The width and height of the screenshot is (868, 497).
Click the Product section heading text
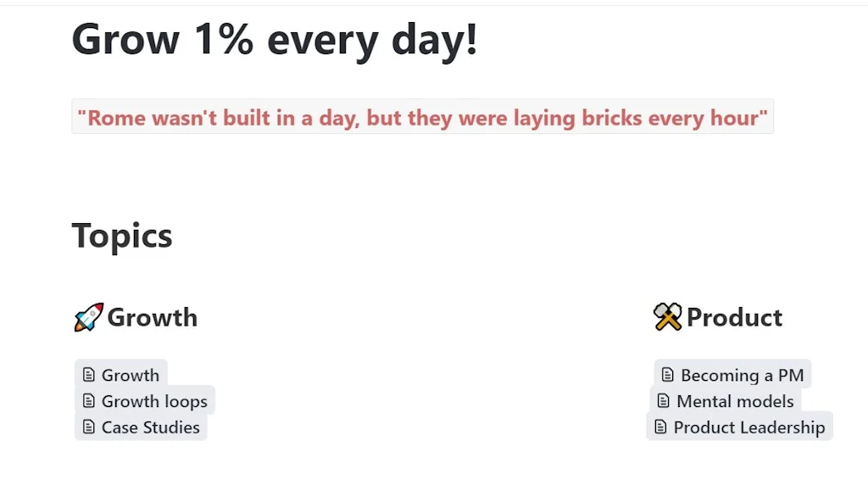(734, 317)
